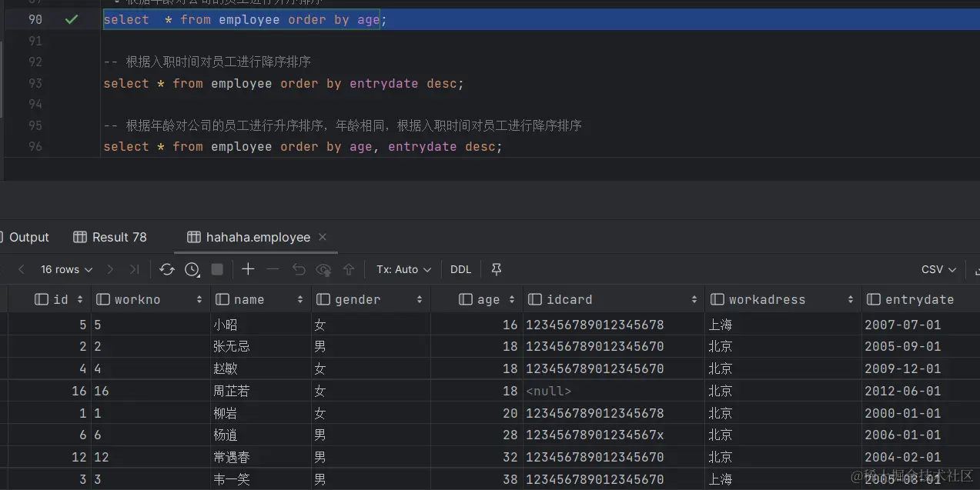Delete row with the minus icon
980x490 pixels.
tap(273, 269)
